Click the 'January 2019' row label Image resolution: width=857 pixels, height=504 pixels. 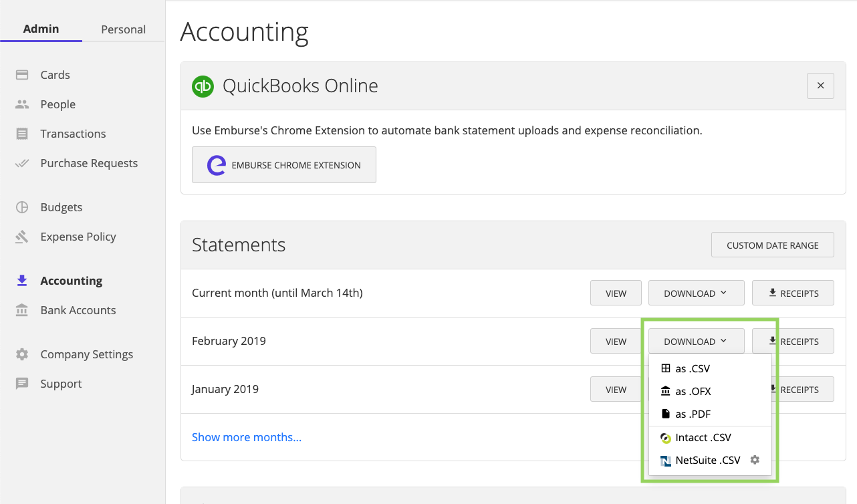tap(225, 389)
